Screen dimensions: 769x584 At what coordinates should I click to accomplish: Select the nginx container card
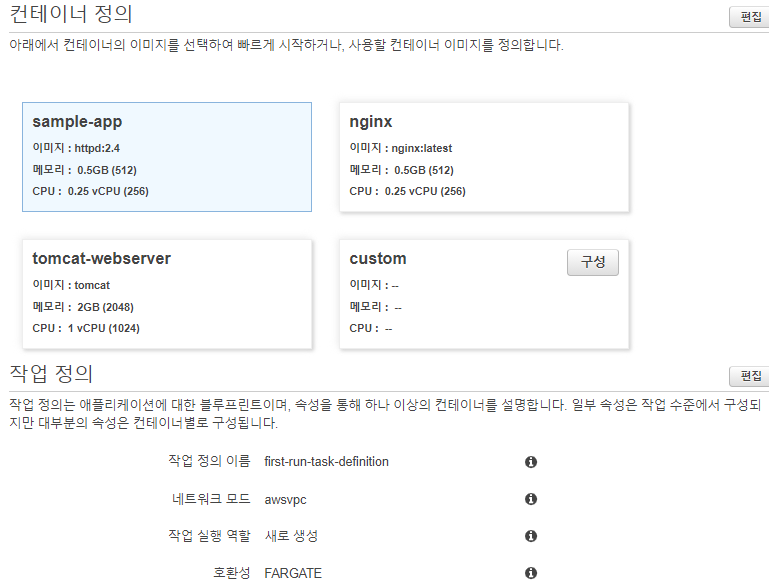[484, 157]
